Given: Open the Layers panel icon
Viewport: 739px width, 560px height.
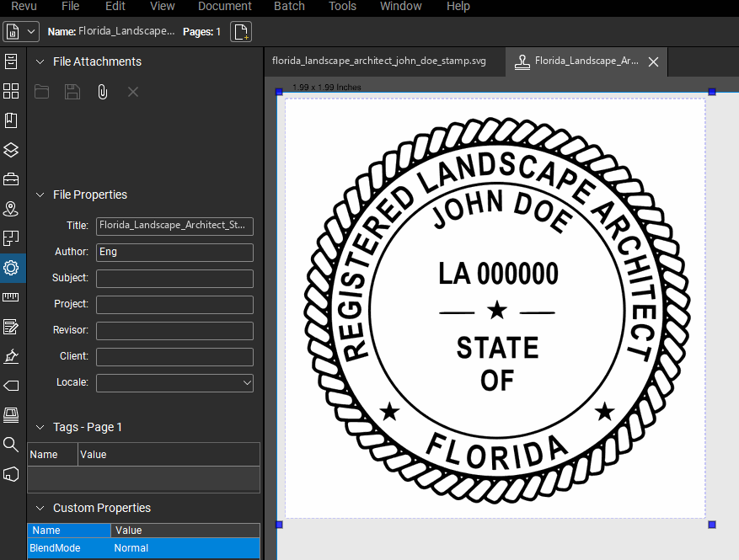Looking at the screenshot, I should pos(11,150).
